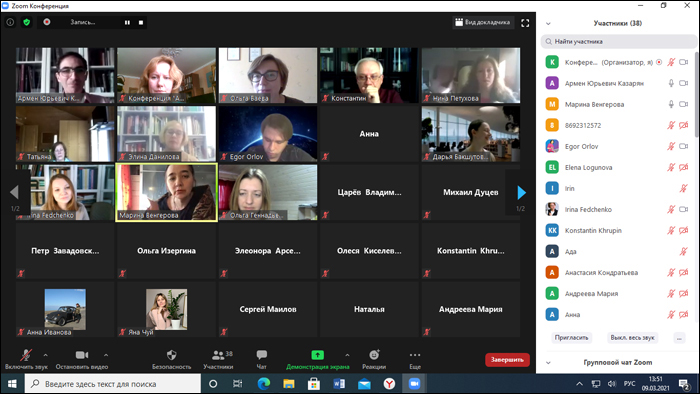
Task: Select participant Ада in list
Action: [x=619, y=252]
